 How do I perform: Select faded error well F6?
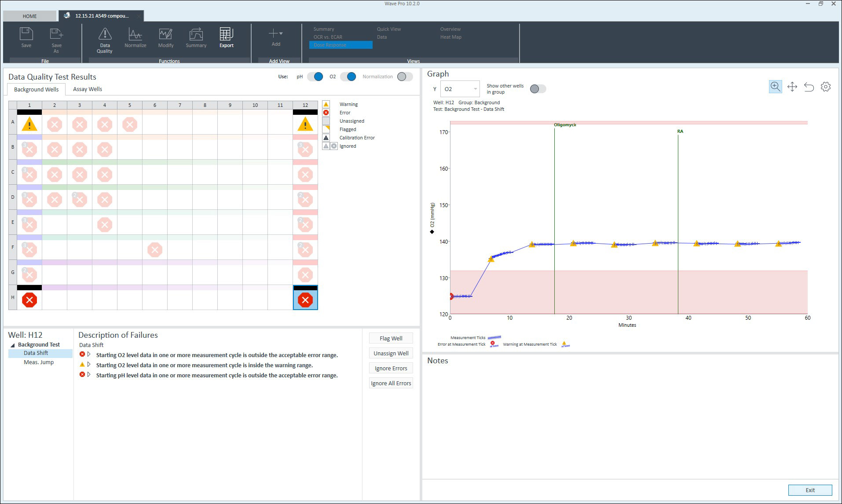pyautogui.click(x=155, y=250)
